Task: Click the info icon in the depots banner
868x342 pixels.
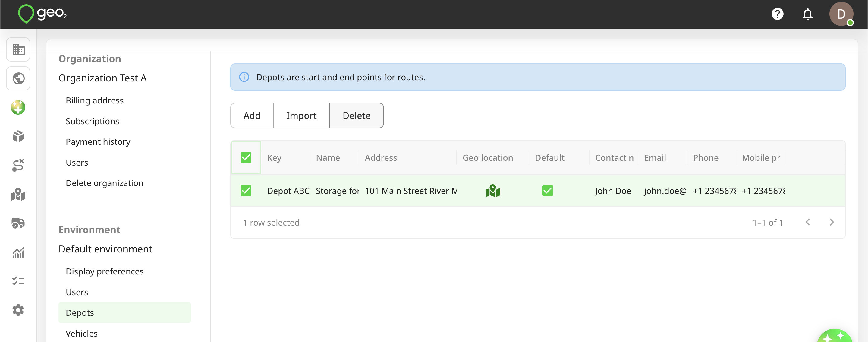Action: [x=244, y=77]
